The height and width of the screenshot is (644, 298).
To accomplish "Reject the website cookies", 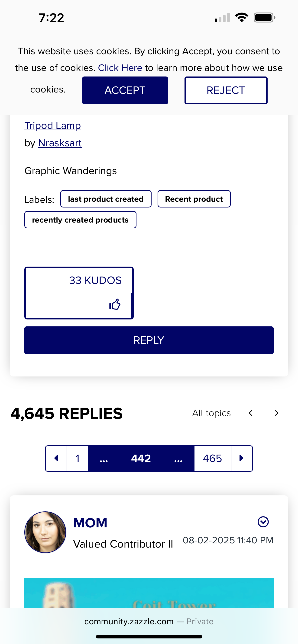I will coord(226,90).
